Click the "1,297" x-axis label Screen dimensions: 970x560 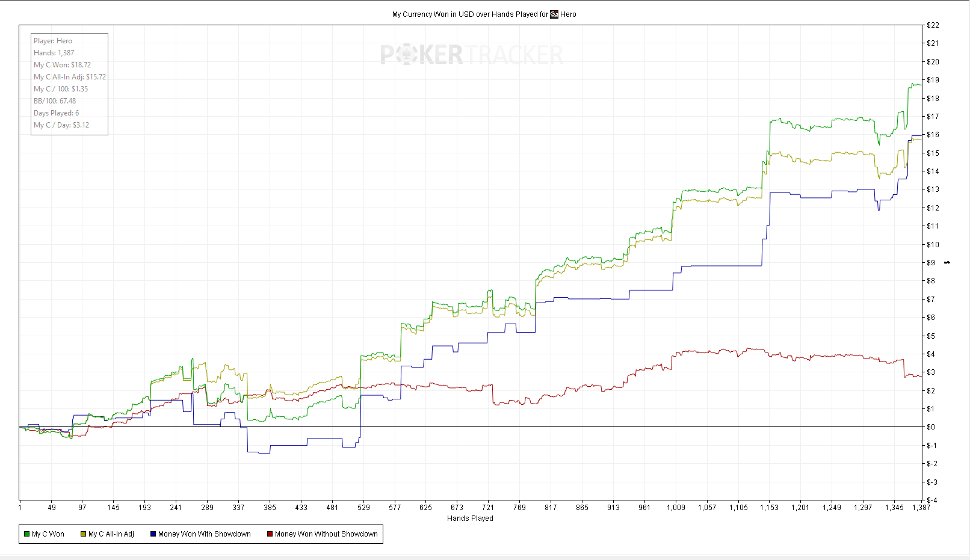[863, 508]
